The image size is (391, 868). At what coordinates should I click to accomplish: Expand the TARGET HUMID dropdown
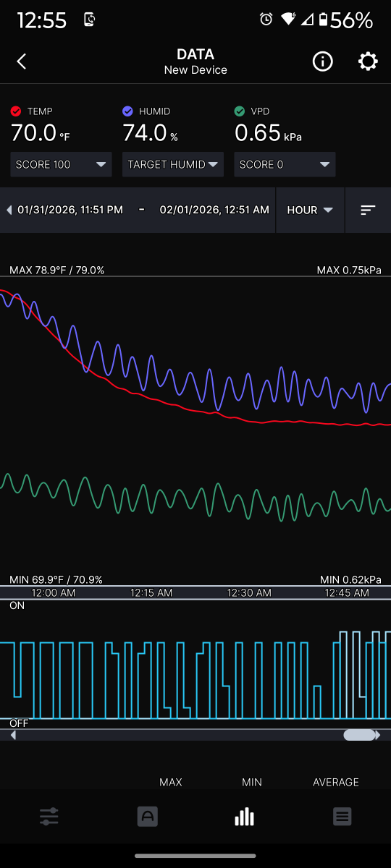tap(173, 164)
